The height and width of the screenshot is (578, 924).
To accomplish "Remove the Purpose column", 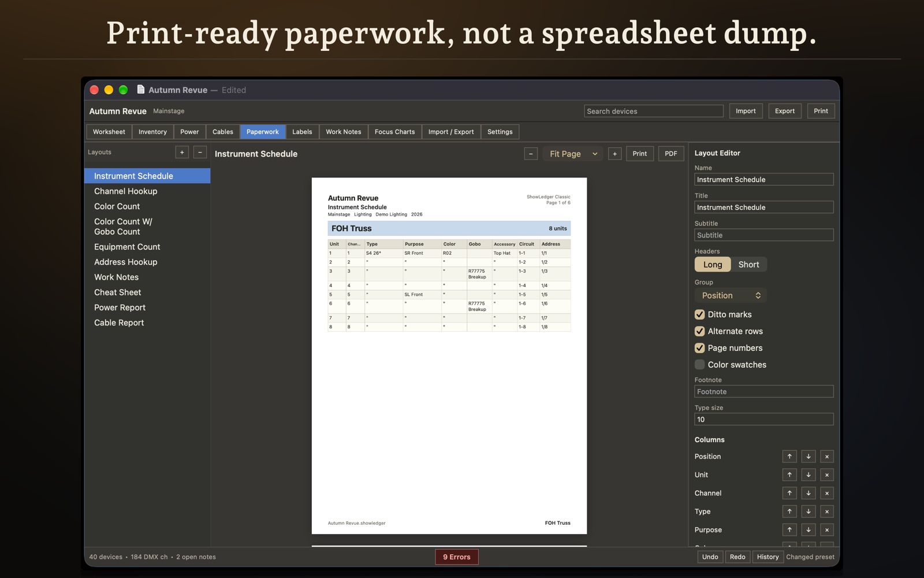I will (827, 530).
